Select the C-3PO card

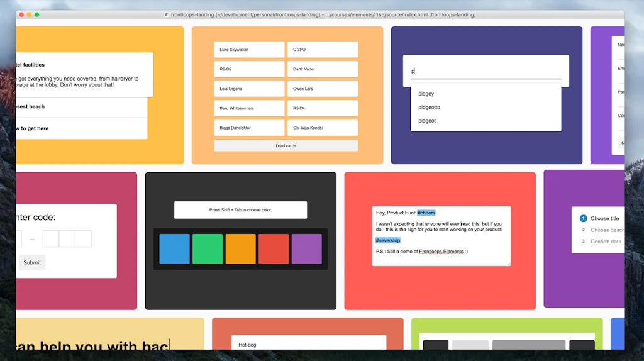pyautogui.click(x=323, y=49)
